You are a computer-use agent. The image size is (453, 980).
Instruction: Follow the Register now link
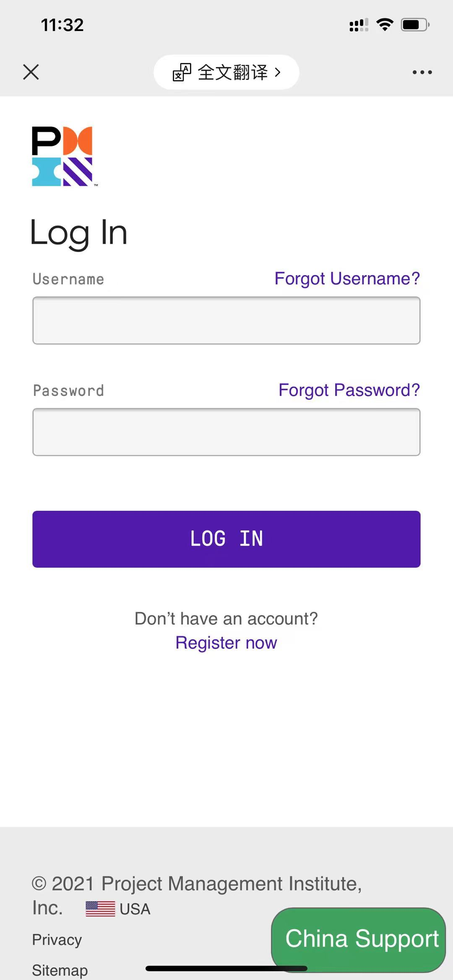click(x=226, y=642)
